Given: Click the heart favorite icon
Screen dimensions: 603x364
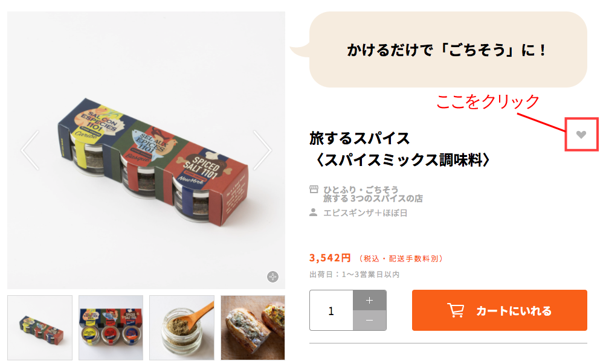Looking at the screenshot, I should click(581, 135).
